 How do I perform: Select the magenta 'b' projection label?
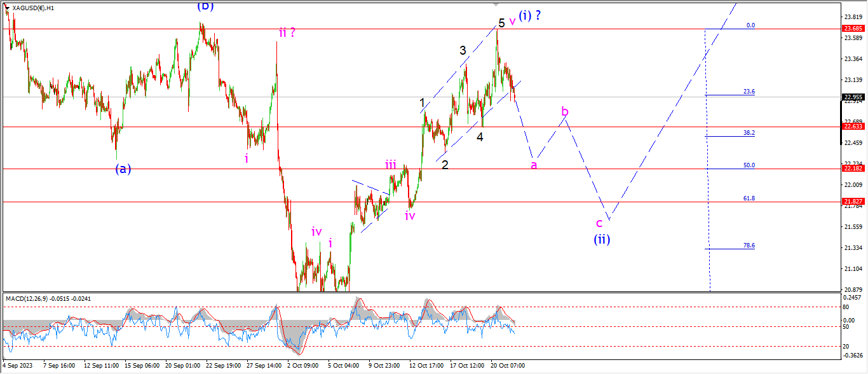[564, 113]
